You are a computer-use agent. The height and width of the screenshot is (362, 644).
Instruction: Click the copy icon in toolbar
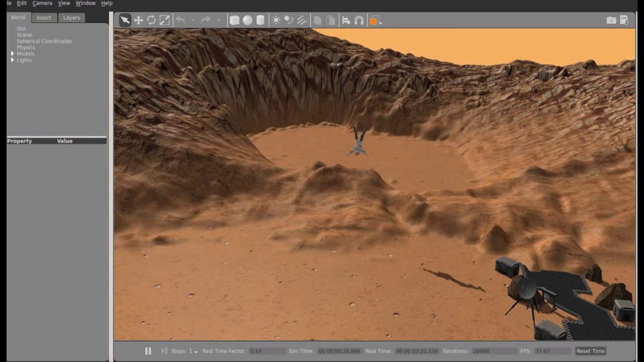(317, 20)
